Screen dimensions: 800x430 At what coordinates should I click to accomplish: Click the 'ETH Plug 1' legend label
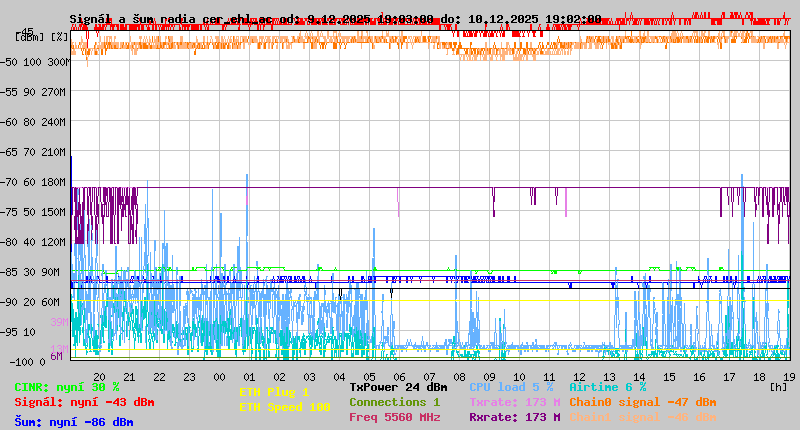click(x=274, y=392)
